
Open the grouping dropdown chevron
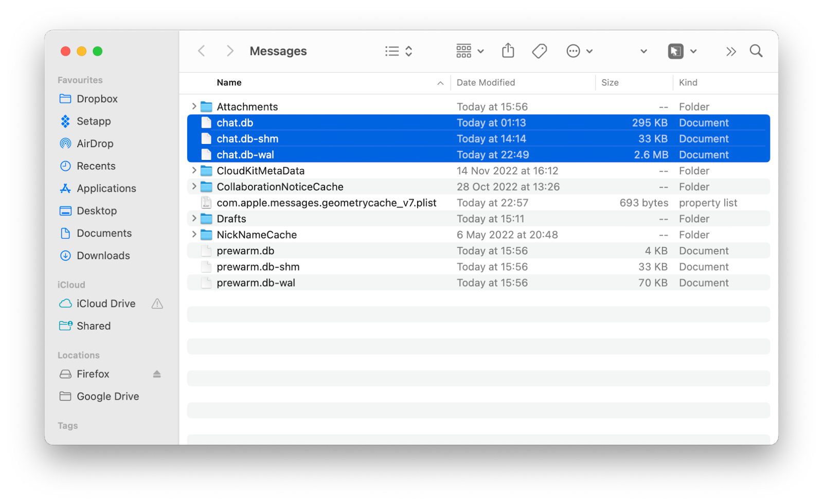click(x=480, y=50)
